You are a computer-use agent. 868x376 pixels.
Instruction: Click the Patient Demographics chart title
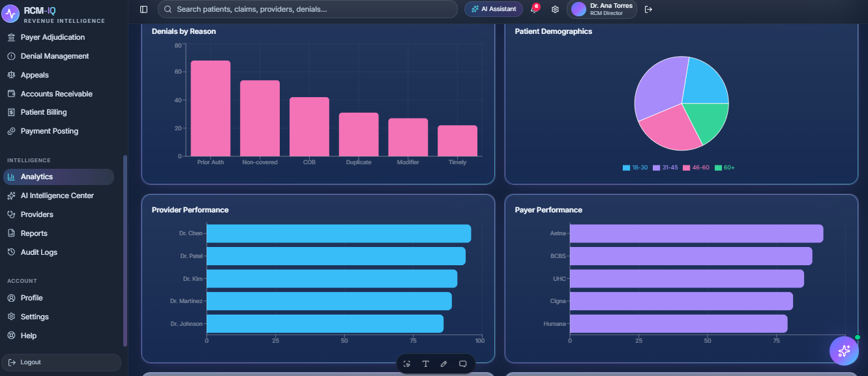pos(554,31)
